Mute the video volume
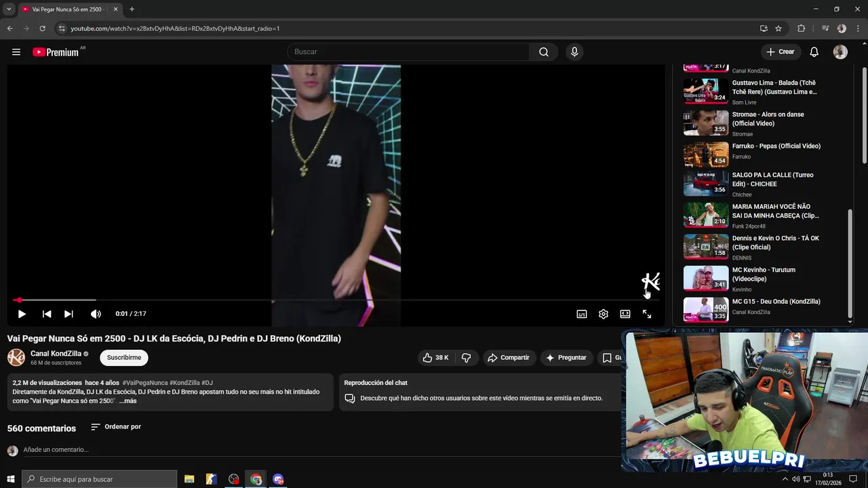This screenshot has height=488, width=868. pos(96,314)
